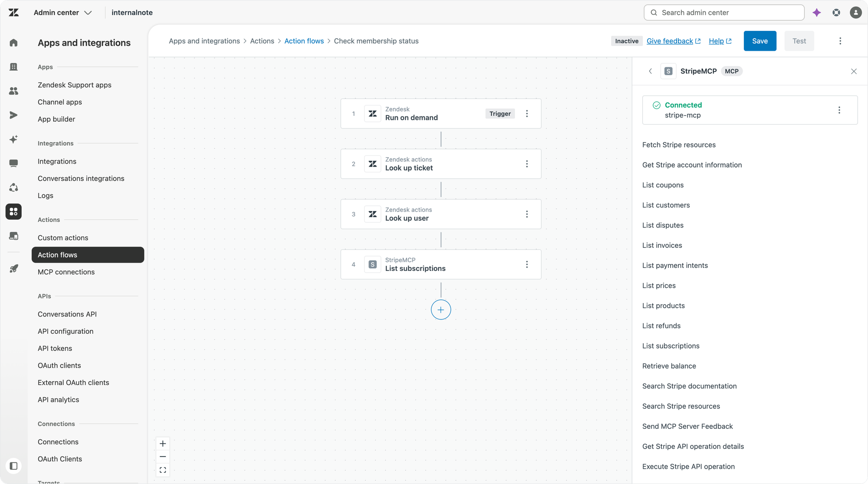The height and width of the screenshot is (484, 868).
Task: Expand the Admin center dropdown
Action: click(62, 13)
